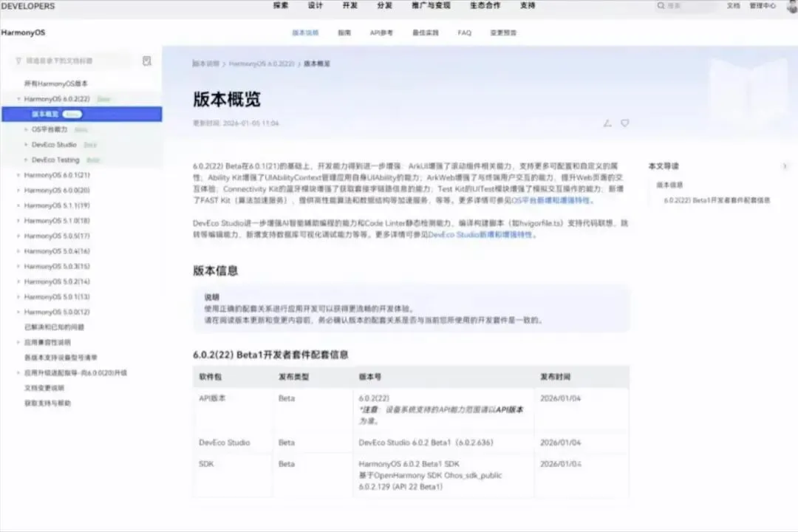This screenshot has width=798, height=532.
Task: Click the search magnifier icon in top bar
Action: tap(661, 6)
